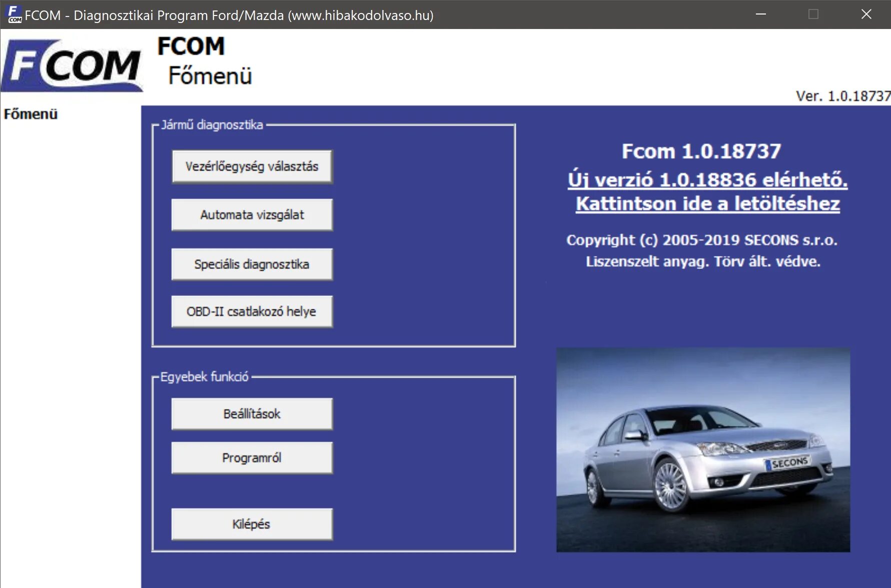Click the Fcom 1.0.18737 heading text
The width and height of the screenshot is (891, 588).
point(701,151)
